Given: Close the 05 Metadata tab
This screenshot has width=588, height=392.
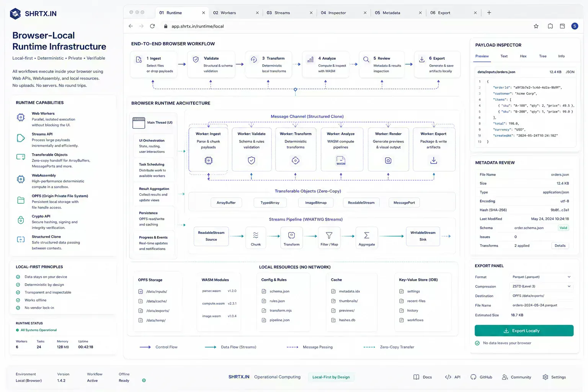Looking at the screenshot, I should [420, 13].
